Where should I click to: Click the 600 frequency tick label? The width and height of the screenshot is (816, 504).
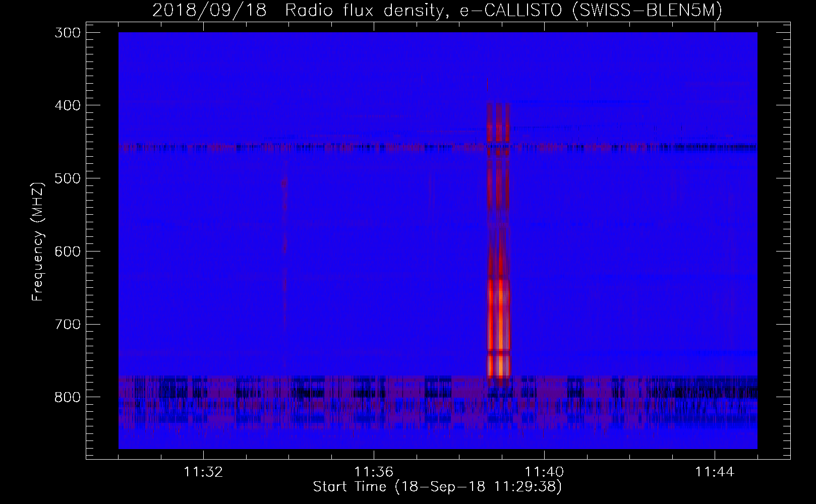(x=67, y=251)
